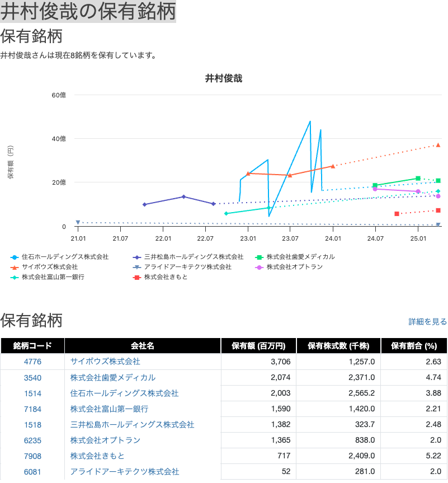Click holding ratio 2.63 in table
The height and width of the screenshot is (483, 448).
click(433, 362)
